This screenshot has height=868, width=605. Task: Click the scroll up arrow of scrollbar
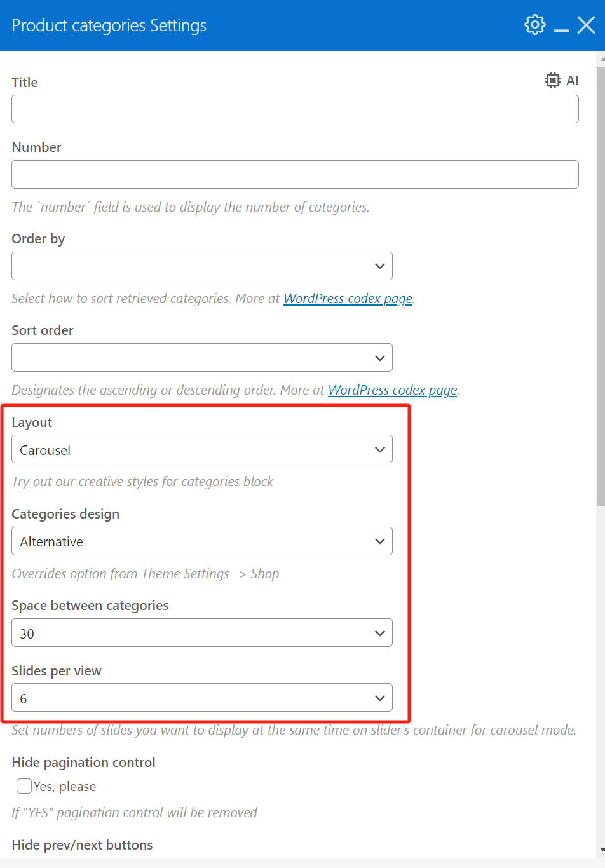click(602, 59)
